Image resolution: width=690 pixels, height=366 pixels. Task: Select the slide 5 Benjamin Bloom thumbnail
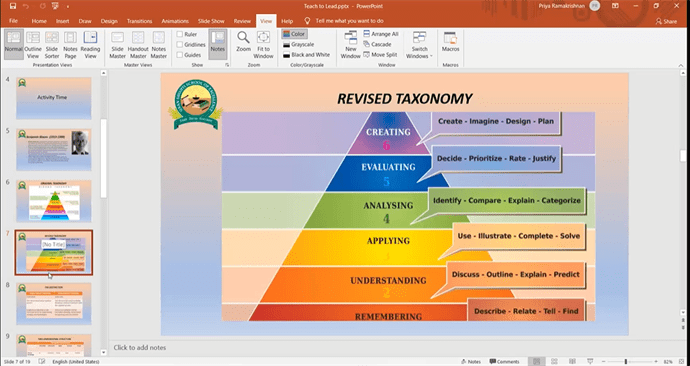(x=54, y=150)
